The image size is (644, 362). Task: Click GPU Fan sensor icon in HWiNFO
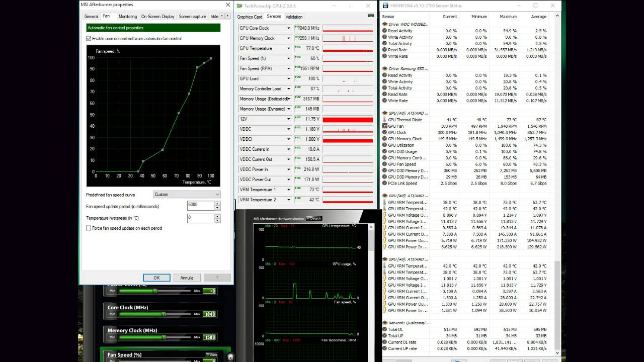(385, 126)
